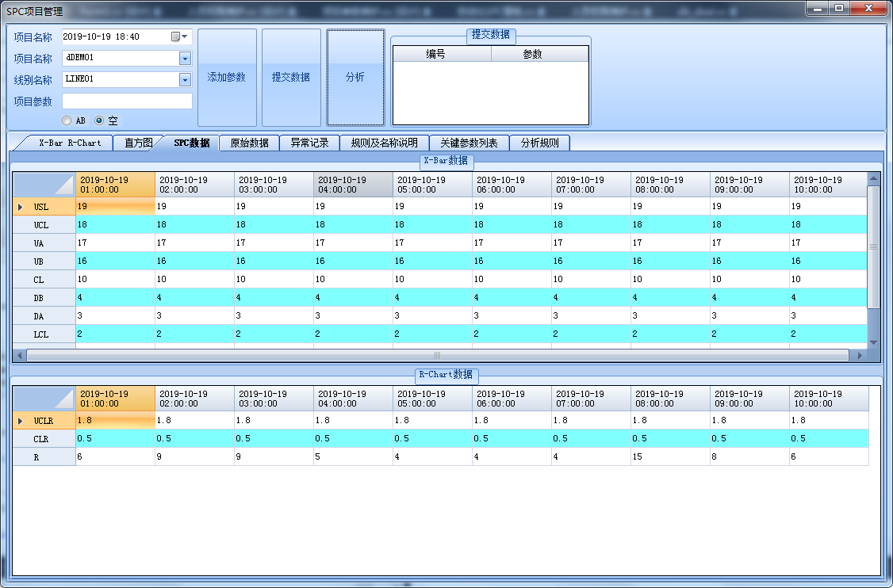
Task: Select the 空 radio button
Action: (x=99, y=120)
